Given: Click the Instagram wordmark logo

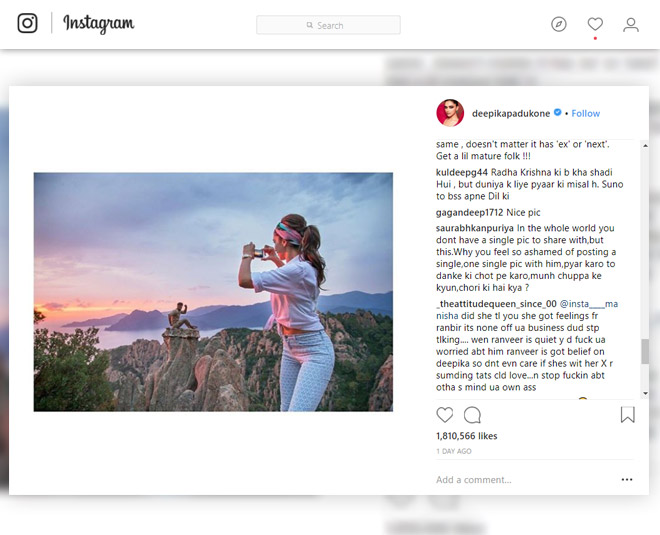Looking at the screenshot, I should (98, 24).
